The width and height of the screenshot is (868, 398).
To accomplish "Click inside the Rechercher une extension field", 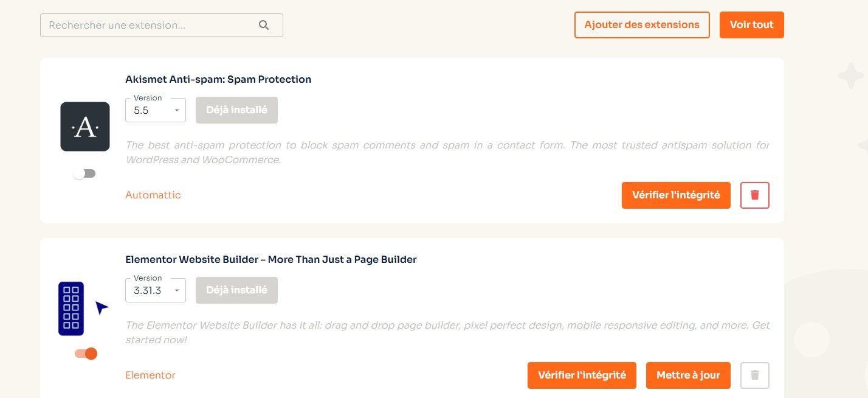I will pos(146,25).
